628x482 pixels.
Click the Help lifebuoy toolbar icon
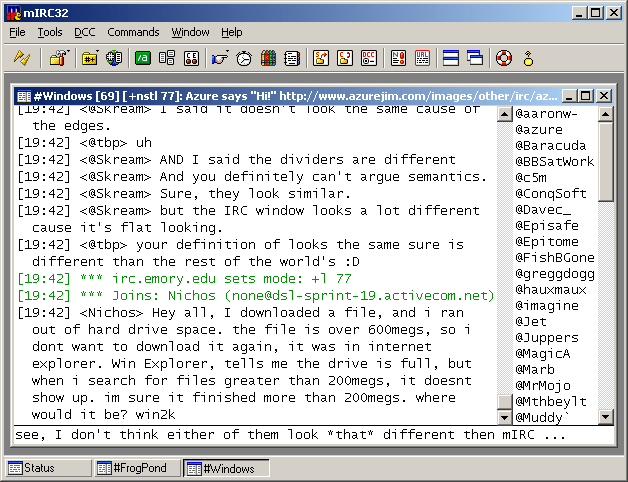(x=503, y=58)
